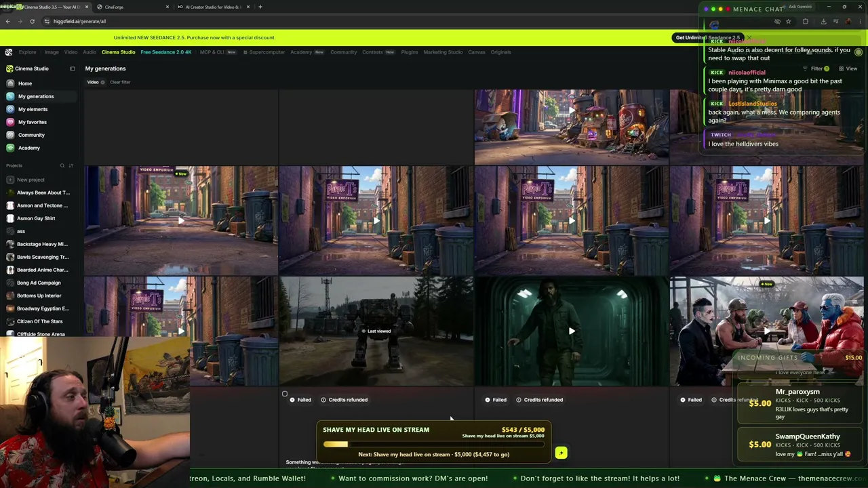Screen dimensions: 868x488
Task: Open the Citizen Of The Stars project
Action: coord(39,321)
